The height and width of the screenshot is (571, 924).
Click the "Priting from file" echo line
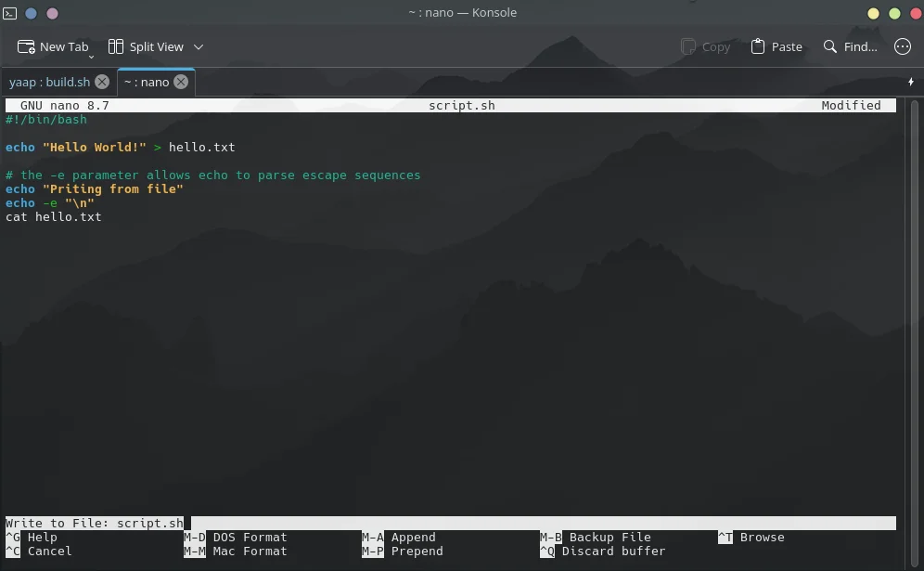click(x=95, y=189)
